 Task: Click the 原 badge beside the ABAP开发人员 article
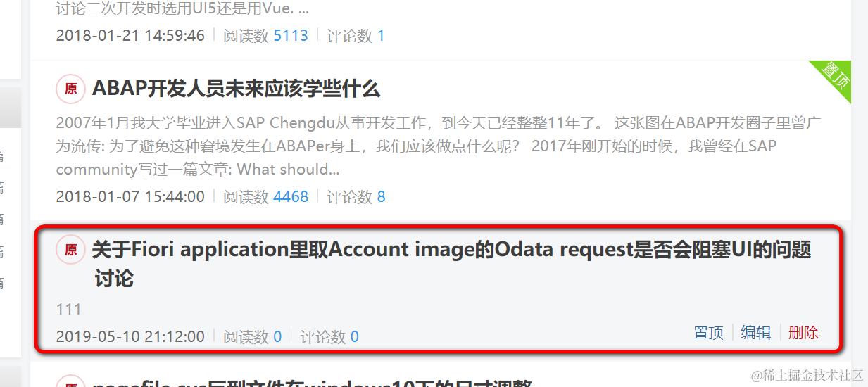(71, 89)
